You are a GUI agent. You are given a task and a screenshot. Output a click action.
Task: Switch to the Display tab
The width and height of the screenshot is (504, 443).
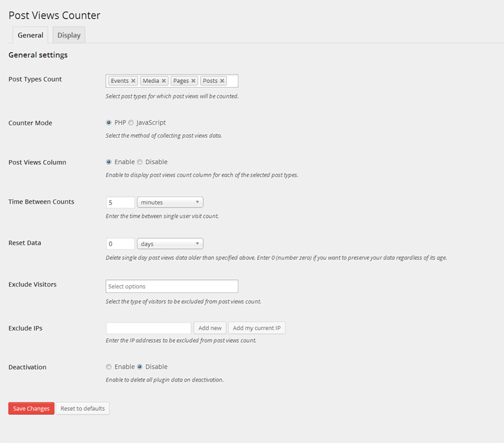[69, 36]
